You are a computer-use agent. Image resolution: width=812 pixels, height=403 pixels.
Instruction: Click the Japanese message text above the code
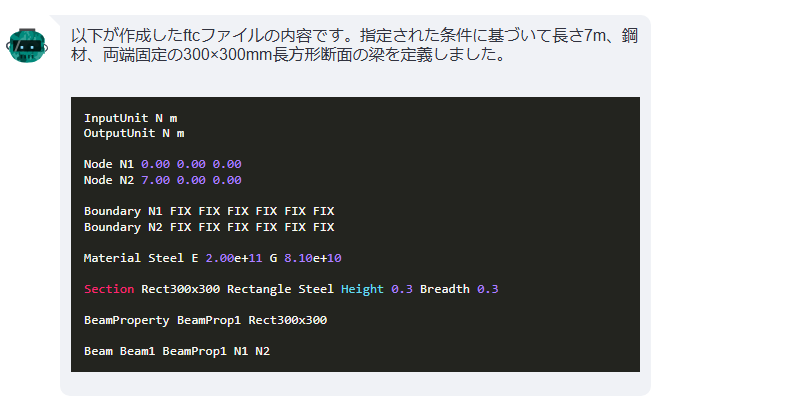tap(355, 46)
